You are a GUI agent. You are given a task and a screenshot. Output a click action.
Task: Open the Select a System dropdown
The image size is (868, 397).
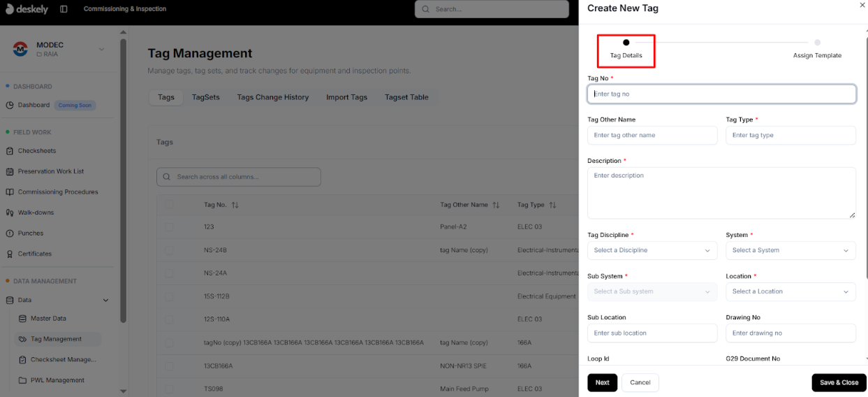(x=790, y=250)
